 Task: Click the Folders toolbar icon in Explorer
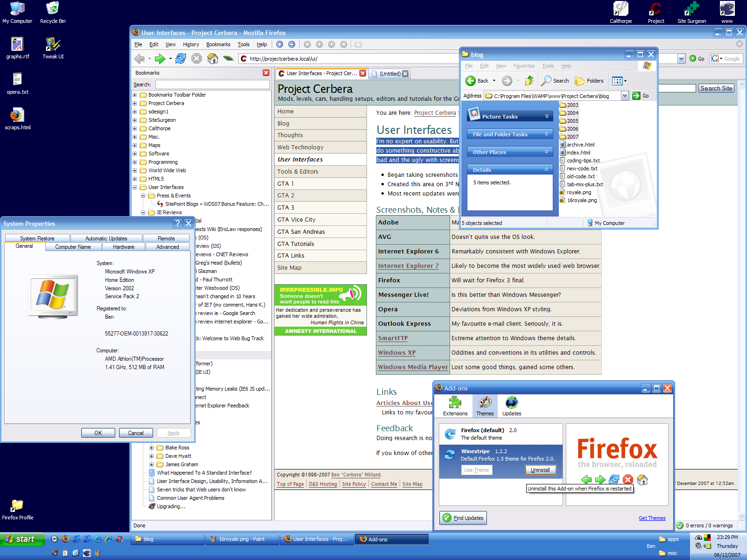589,81
